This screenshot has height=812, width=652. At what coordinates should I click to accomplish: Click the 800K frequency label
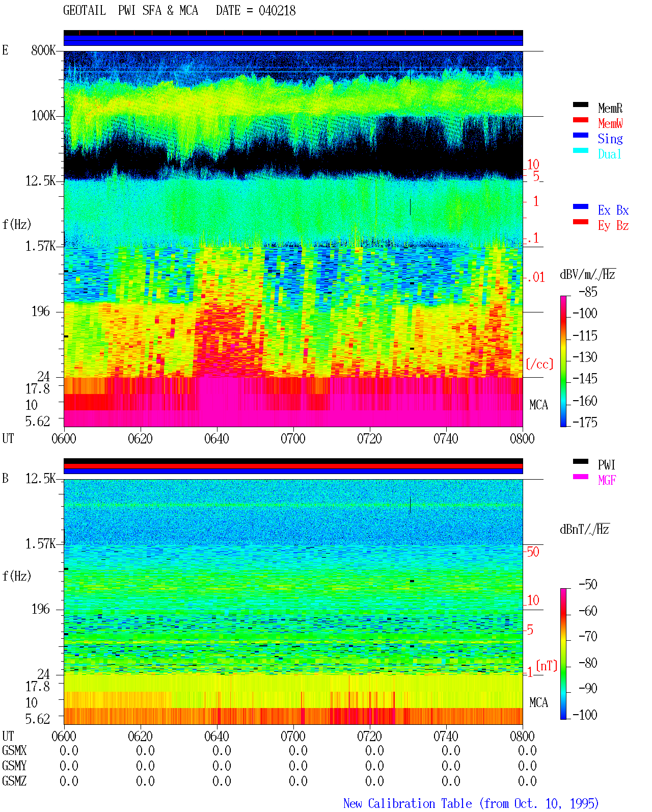point(43,50)
